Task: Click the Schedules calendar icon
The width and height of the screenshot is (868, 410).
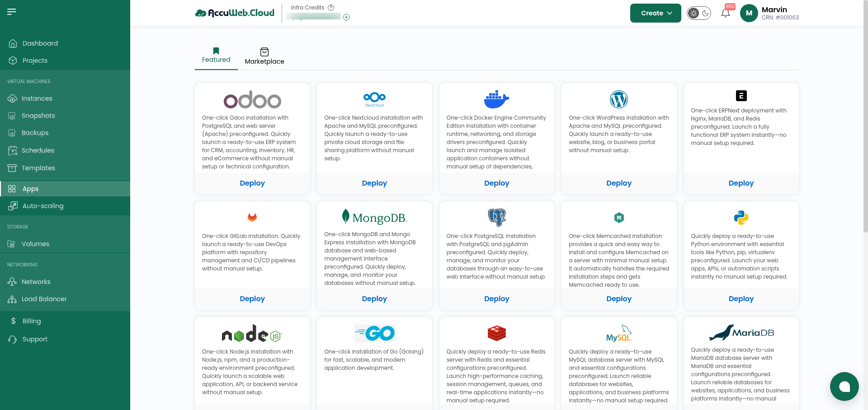Action: pyautogui.click(x=12, y=150)
